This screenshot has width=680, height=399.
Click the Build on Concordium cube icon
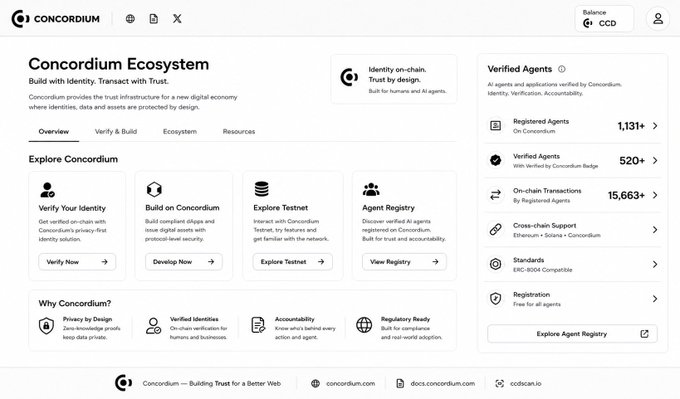[x=154, y=189]
